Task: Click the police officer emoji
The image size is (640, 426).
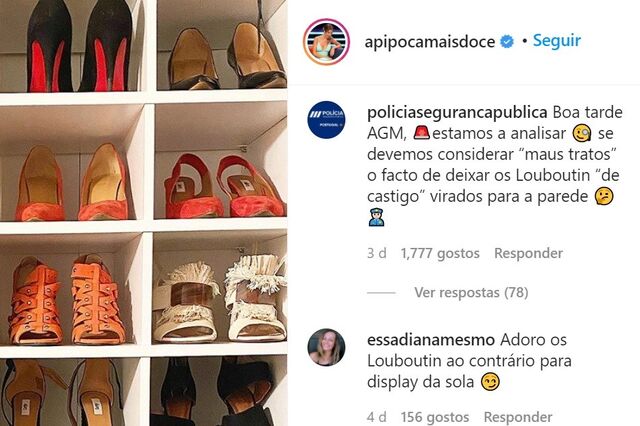Action: (x=376, y=218)
